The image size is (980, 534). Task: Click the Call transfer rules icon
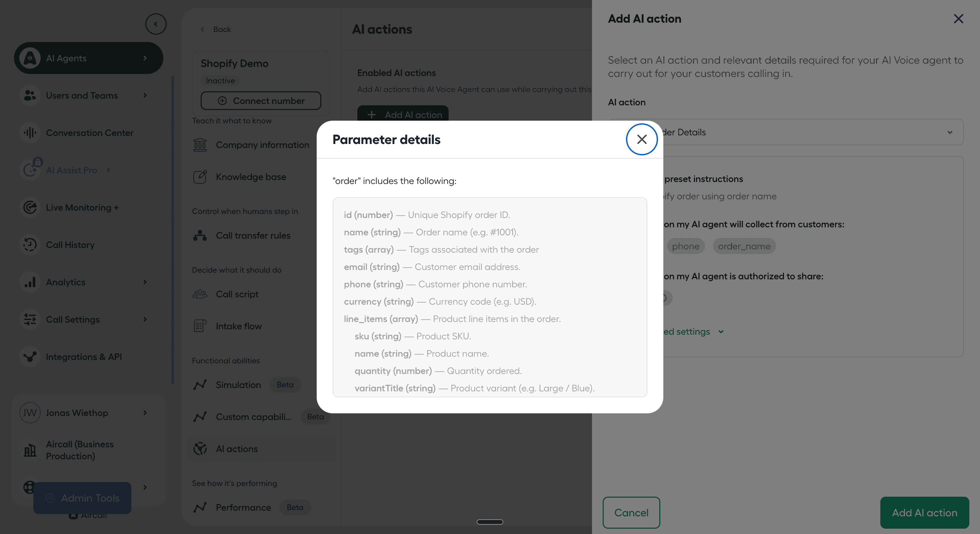200,235
